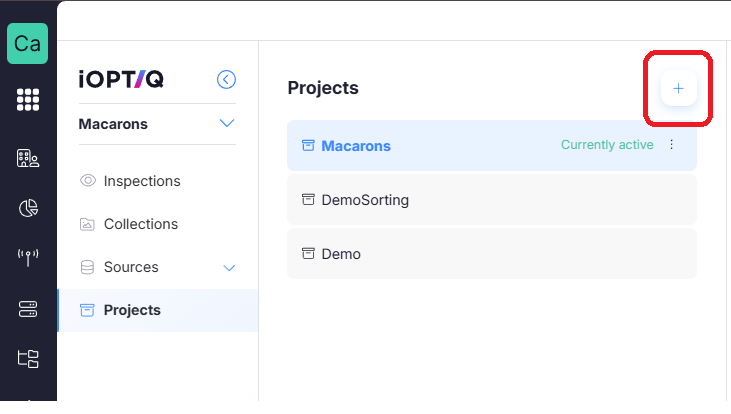
Task: Click the Projects archive box icon in sidebar
Action: pyautogui.click(x=87, y=310)
